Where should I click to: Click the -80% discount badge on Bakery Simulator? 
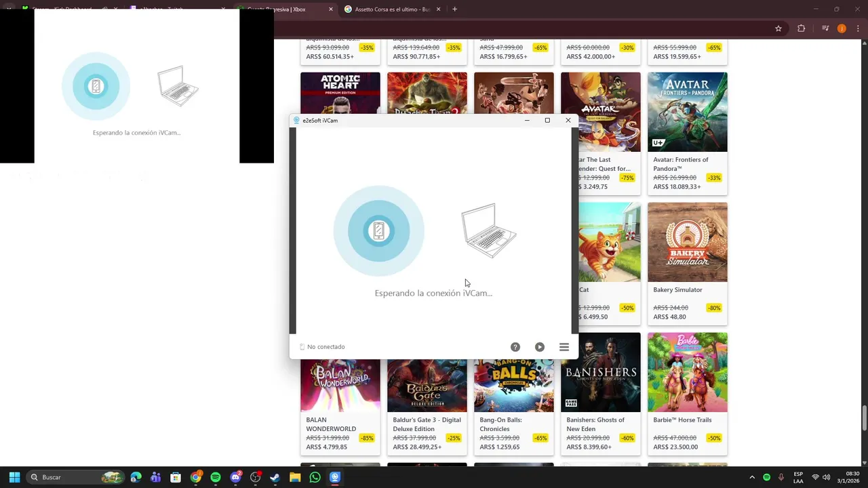pyautogui.click(x=714, y=308)
